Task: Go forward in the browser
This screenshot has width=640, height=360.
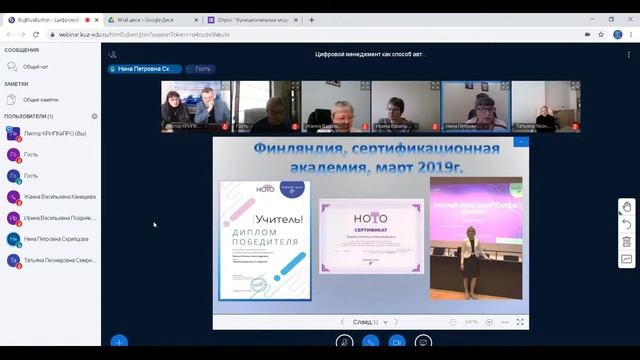Action: (22, 35)
